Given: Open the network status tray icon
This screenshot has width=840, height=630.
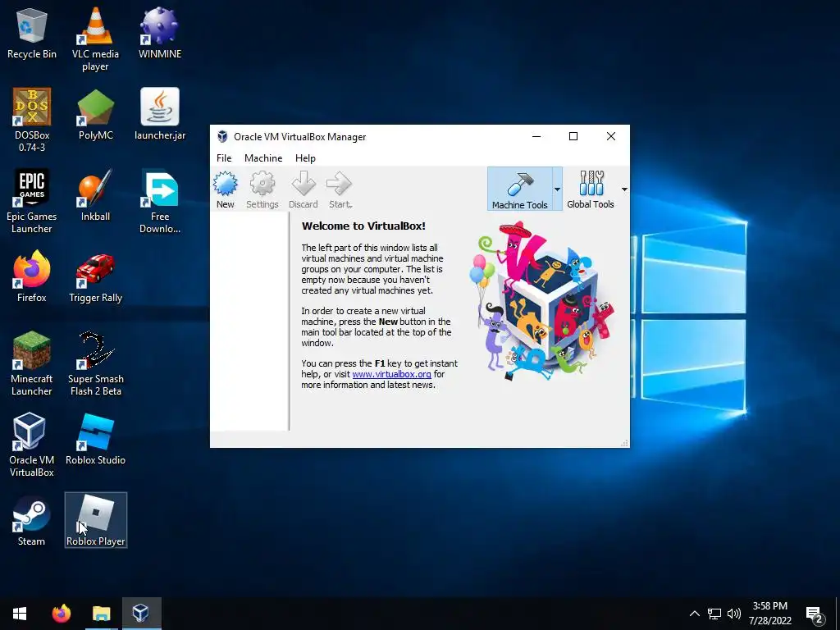Looking at the screenshot, I should coord(714,614).
